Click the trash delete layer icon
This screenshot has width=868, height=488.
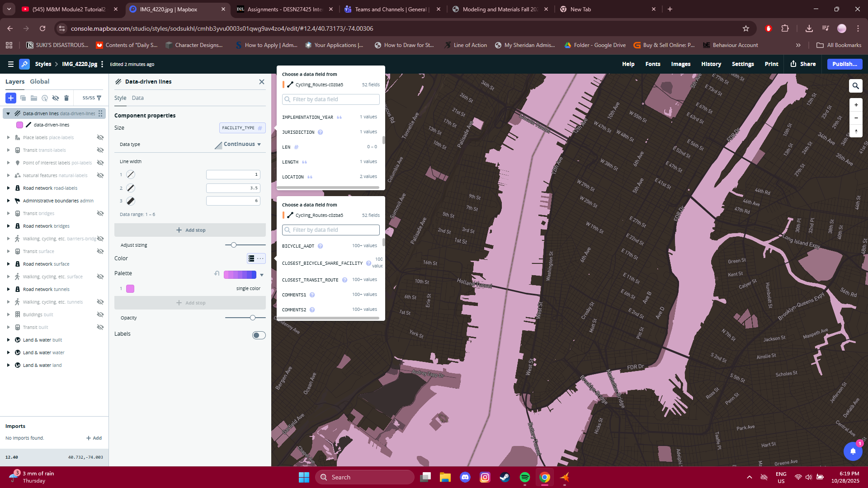pos(66,98)
